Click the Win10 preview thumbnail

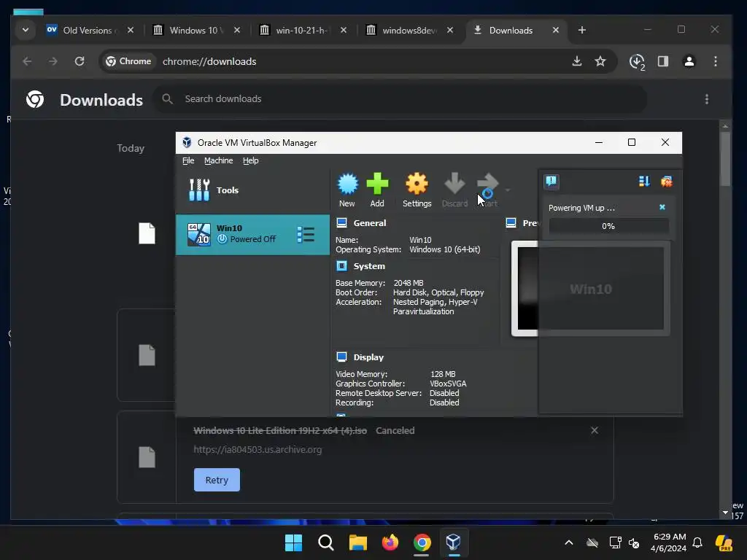pos(591,289)
